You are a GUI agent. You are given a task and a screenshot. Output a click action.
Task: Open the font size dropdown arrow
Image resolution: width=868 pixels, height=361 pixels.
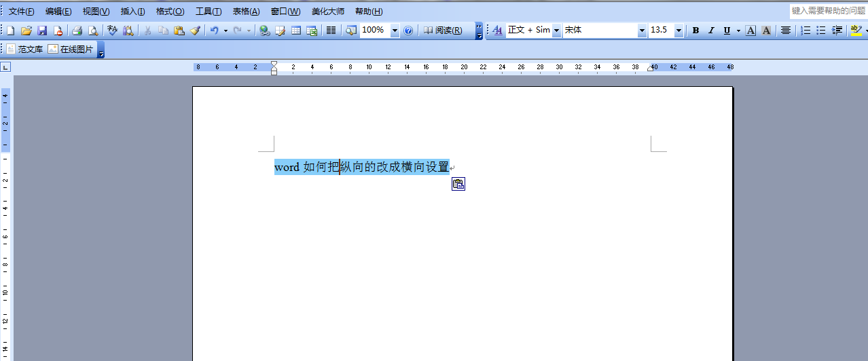click(x=679, y=31)
